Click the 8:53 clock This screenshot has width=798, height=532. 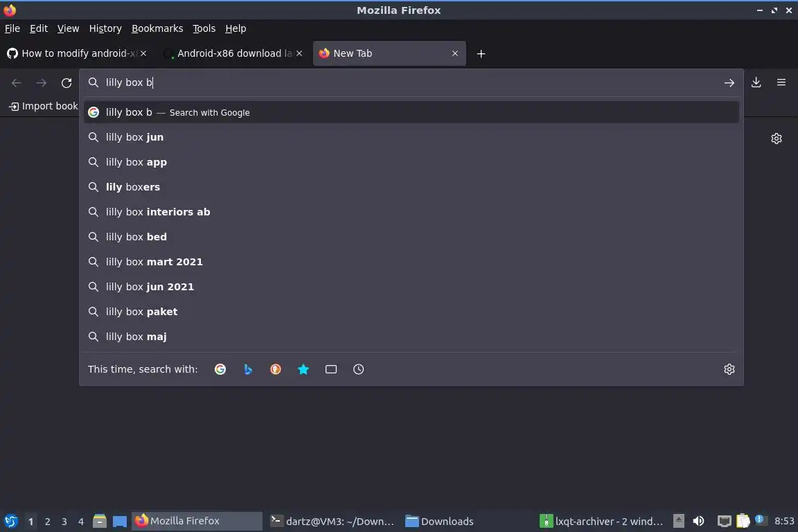[x=784, y=522]
